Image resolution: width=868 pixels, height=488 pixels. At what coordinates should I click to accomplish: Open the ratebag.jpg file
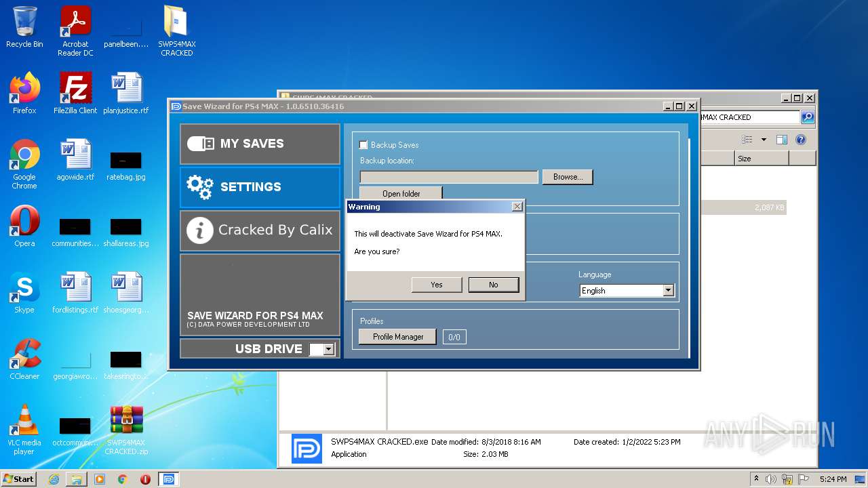pyautogui.click(x=126, y=165)
